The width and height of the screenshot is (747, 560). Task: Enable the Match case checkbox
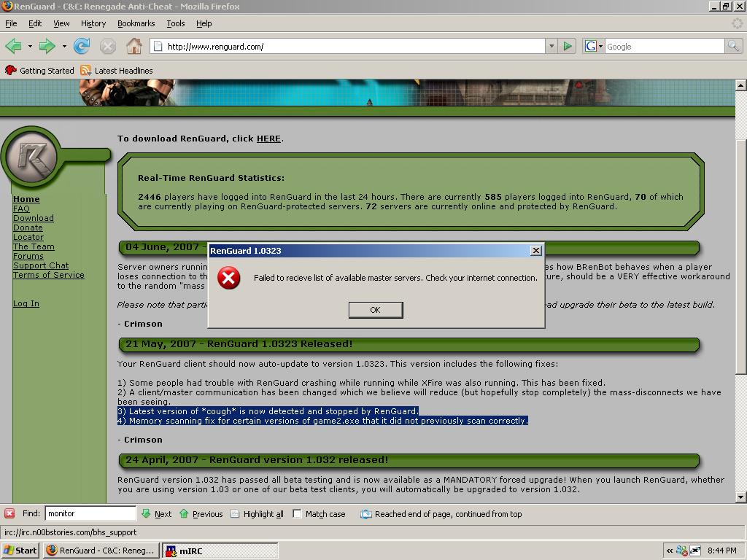(298, 513)
